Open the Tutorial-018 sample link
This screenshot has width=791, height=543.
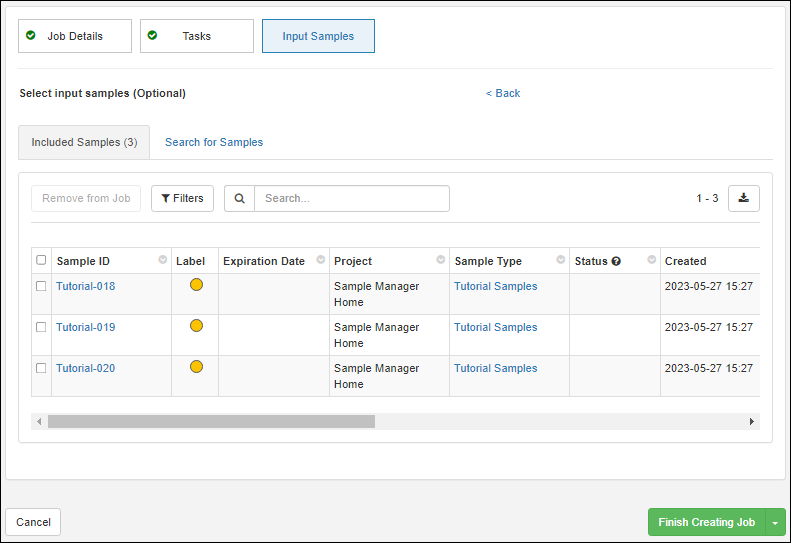86,286
